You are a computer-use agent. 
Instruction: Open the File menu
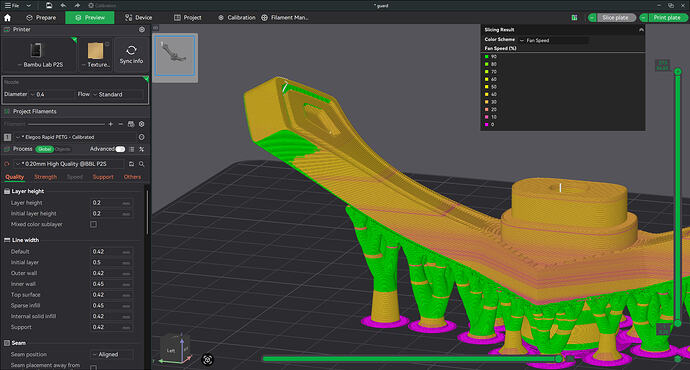(12, 5)
